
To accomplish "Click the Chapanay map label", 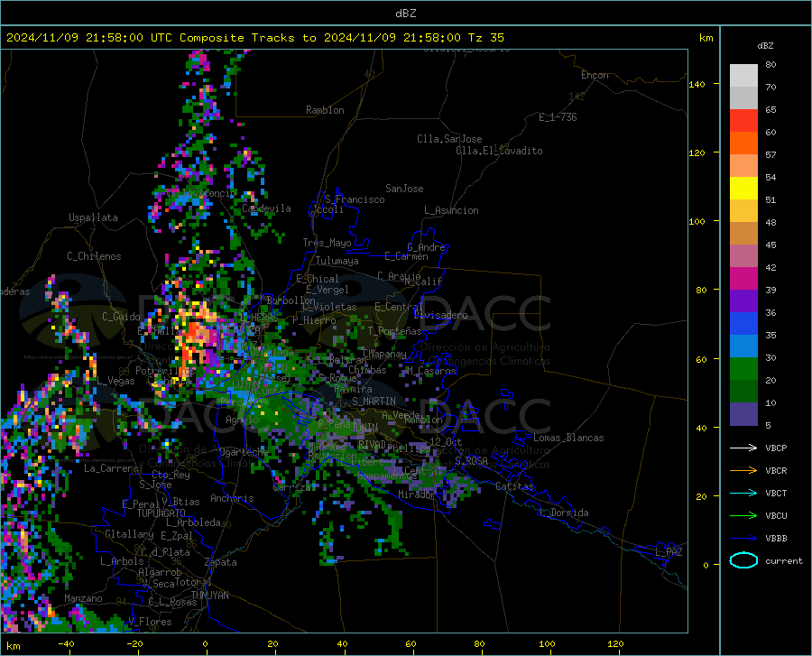I will click(384, 354).
